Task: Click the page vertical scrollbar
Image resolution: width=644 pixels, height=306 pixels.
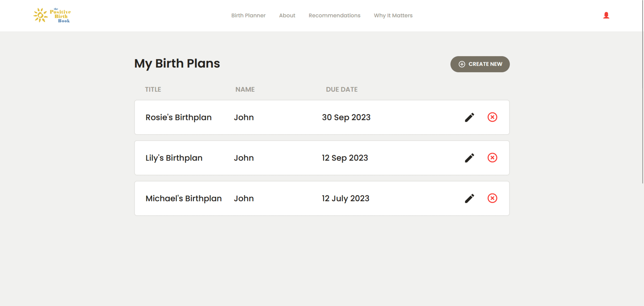Action: pyautogui.click(x=642, y=100)
